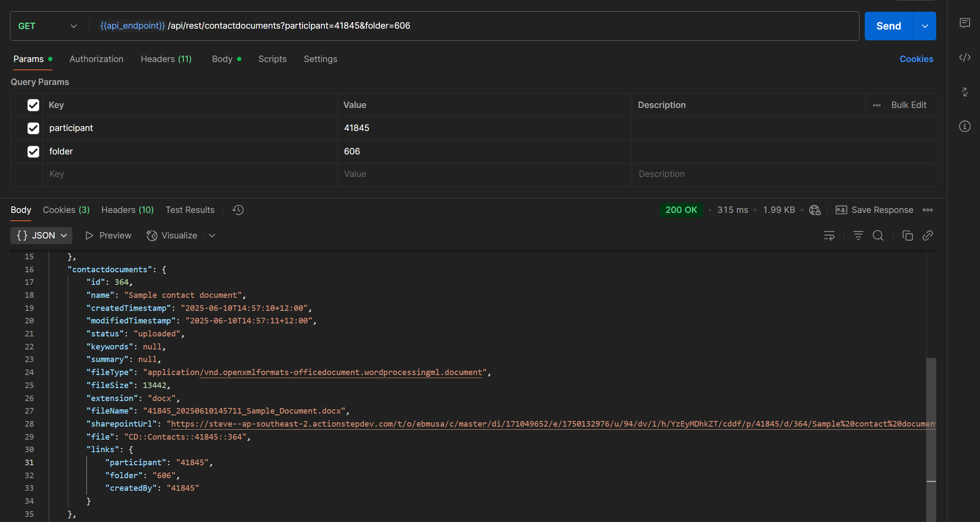The width and height of the screenshot is (980, 522).
Task: Click Bulk Edit
Action: tap(909, 105)
